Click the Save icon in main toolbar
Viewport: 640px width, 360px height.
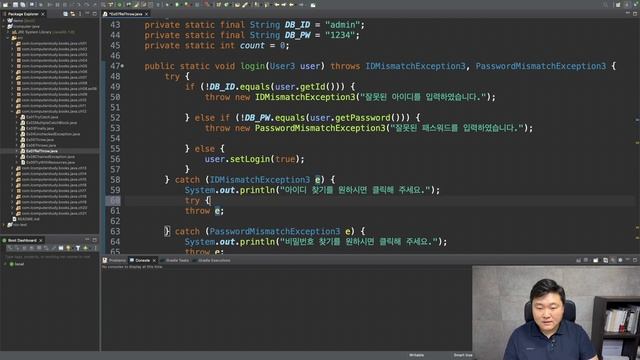click(x=15, y=4)
